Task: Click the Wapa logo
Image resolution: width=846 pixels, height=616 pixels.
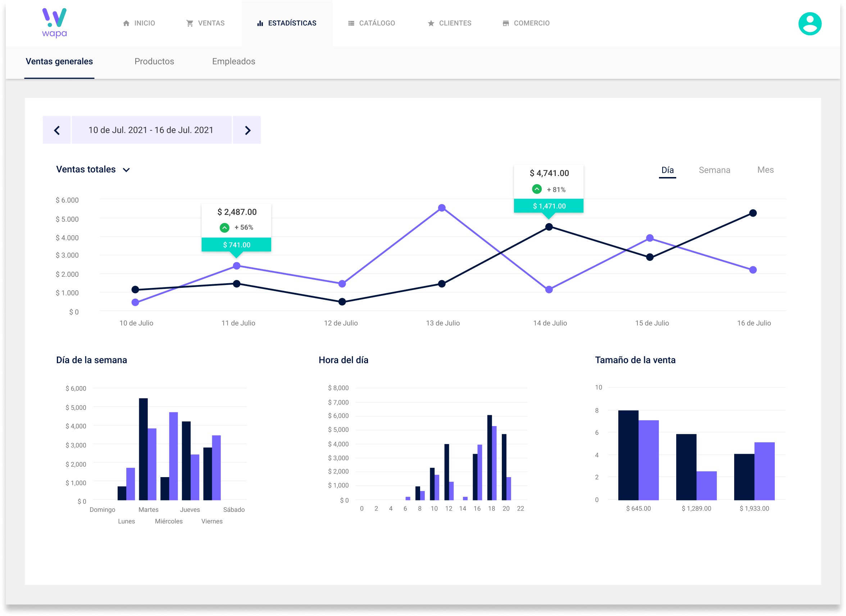Action: [x=54, y=23]
